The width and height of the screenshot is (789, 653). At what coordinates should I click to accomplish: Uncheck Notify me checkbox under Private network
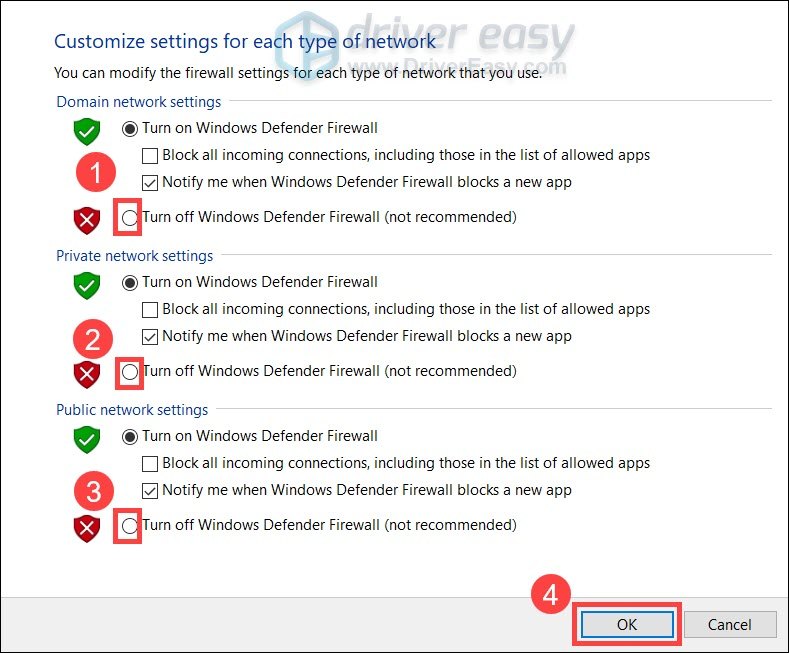(150, 337)
